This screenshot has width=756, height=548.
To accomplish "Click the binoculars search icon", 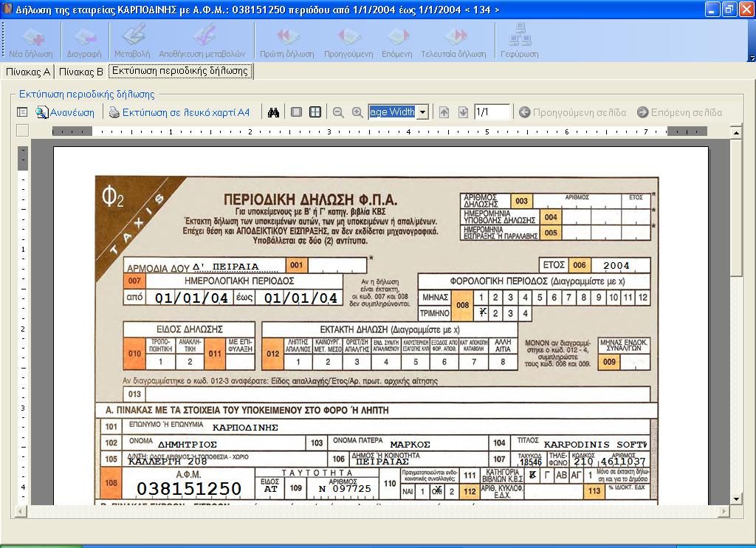I will [274, 112].
